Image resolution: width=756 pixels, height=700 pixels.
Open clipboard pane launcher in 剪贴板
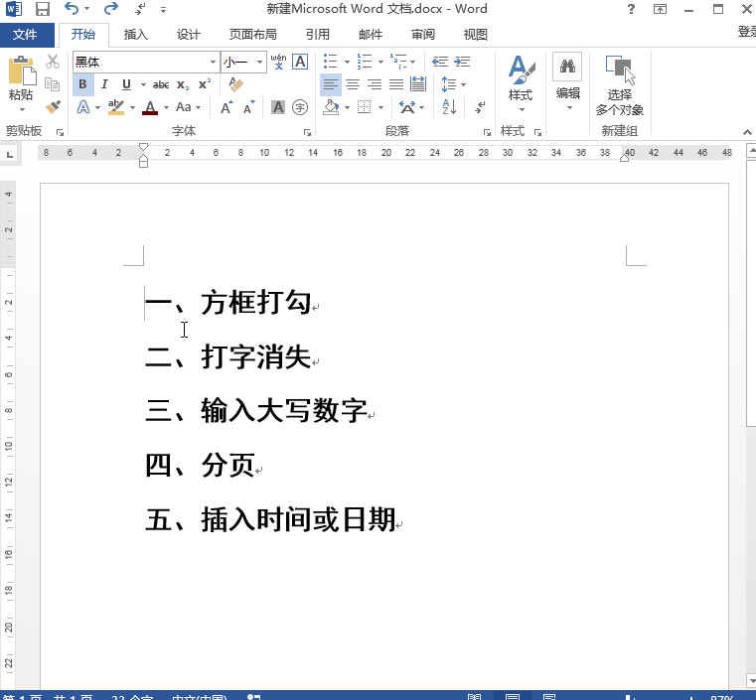coord(61,132)
